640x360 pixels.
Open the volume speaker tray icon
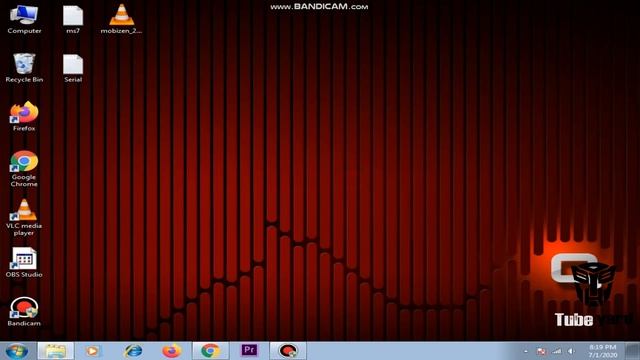click(571, 351)
